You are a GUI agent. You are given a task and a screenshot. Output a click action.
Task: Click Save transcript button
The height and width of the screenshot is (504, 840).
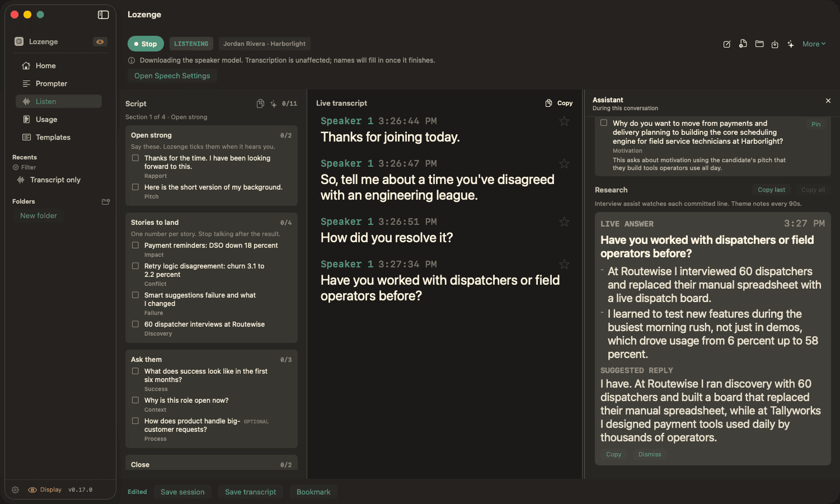(251, 492)
